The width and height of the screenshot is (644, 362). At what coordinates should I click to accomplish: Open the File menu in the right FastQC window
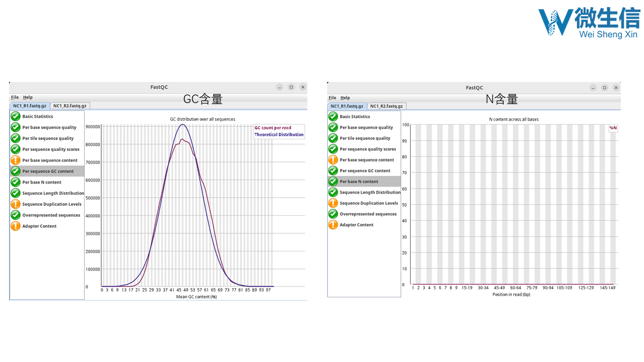coord(332,98)
